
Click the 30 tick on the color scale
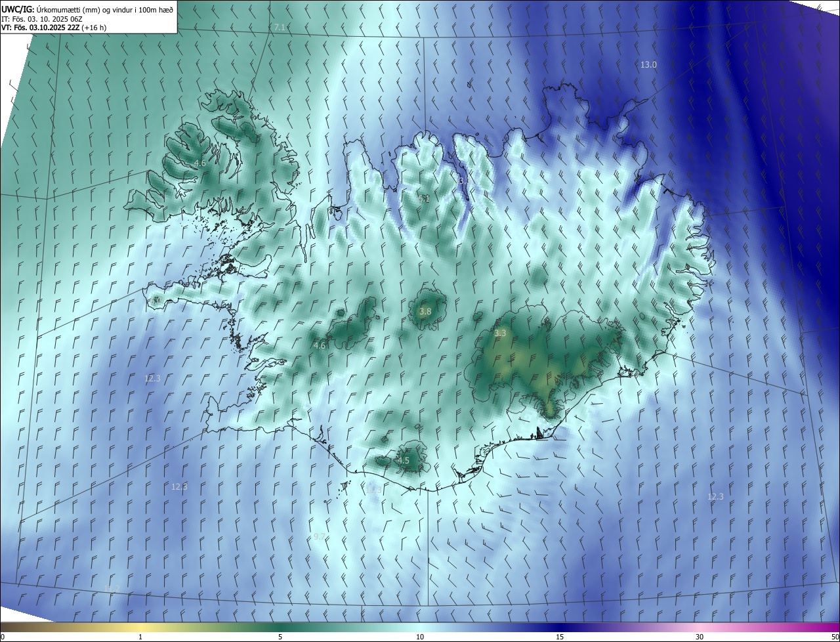tap(700, 637)
